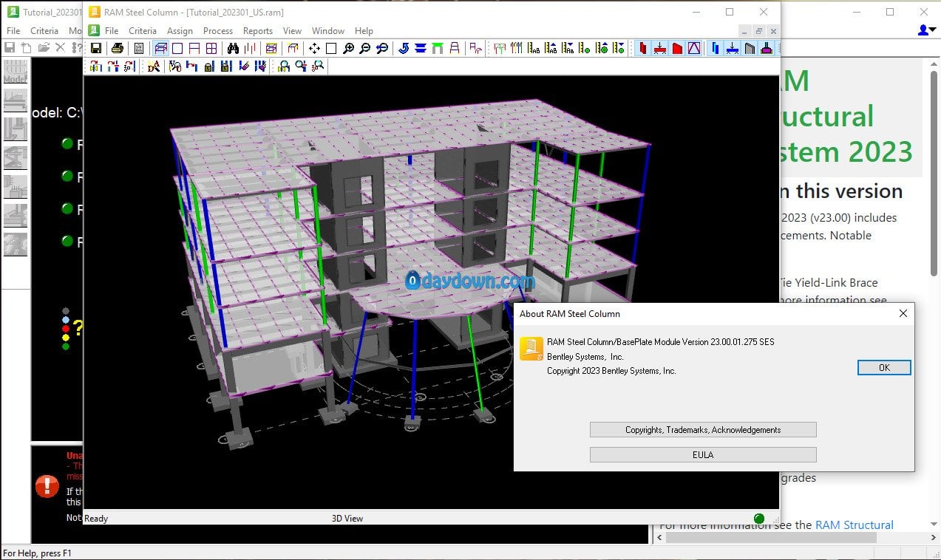Click the Zoom In magnifier with plus sign

tap(348, 48)
